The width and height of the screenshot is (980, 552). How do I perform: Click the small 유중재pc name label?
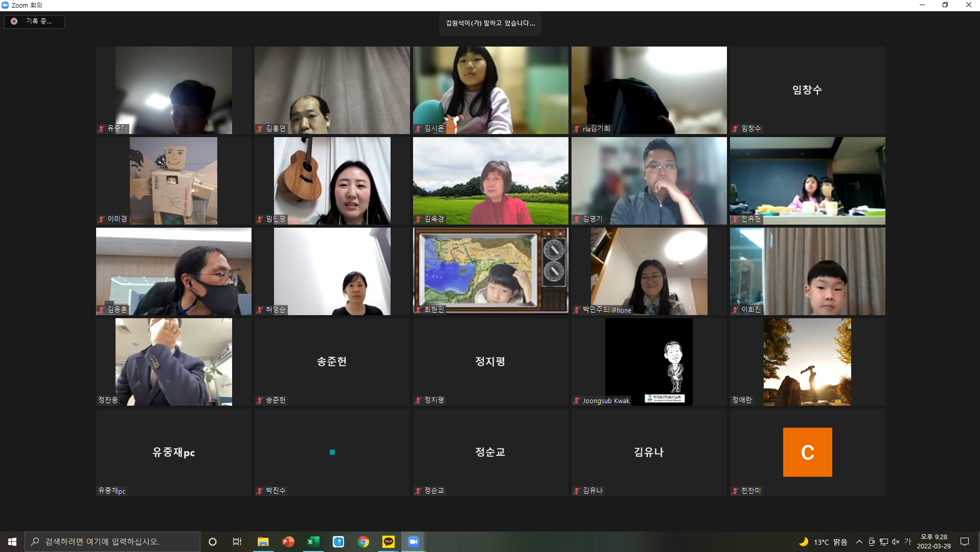click(x=111, y=491)
